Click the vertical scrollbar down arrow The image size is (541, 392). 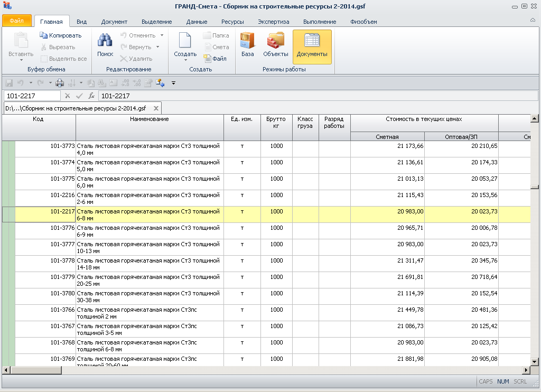pyautogui.click(x=534, y=361)
